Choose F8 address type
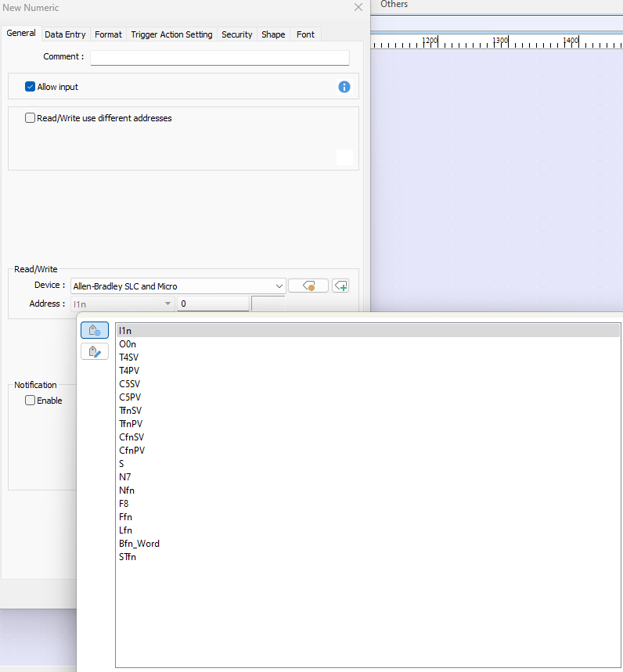 pyautogui.click(x=369, y=504)
